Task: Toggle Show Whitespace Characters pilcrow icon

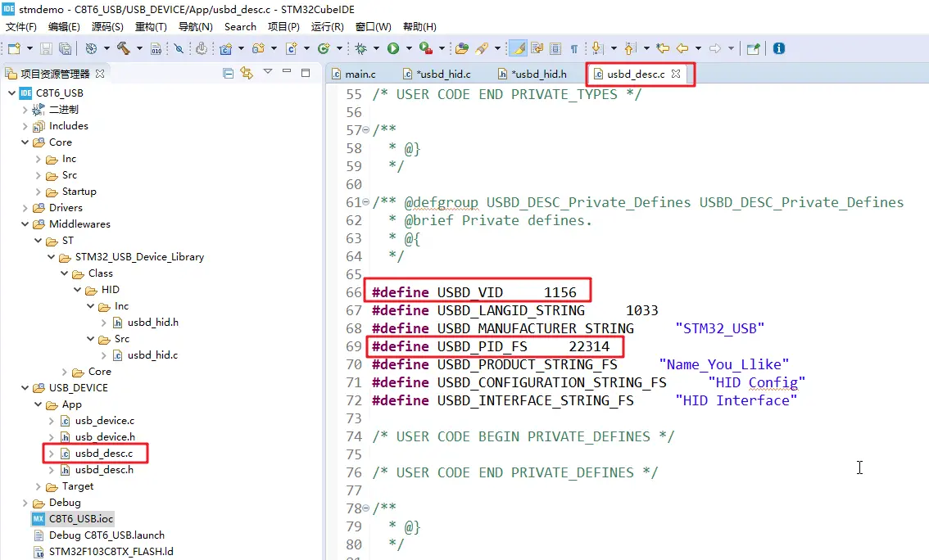Action: pos(574,48)
